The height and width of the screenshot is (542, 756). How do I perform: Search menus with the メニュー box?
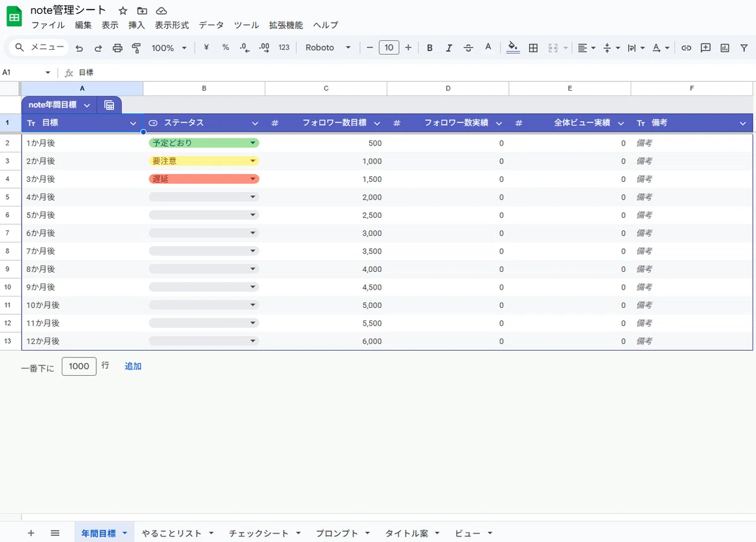pos(39,48)
